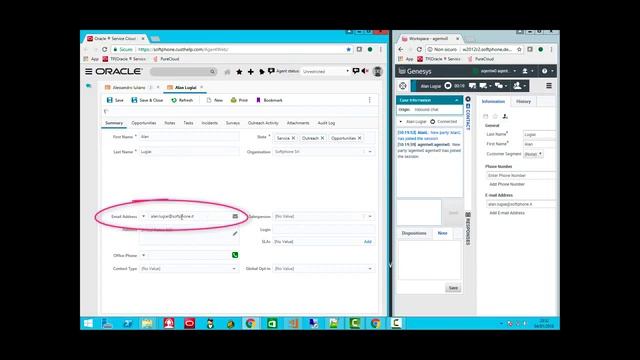
Task: Remove the Opportunities state tag
Action: point(360,138)
